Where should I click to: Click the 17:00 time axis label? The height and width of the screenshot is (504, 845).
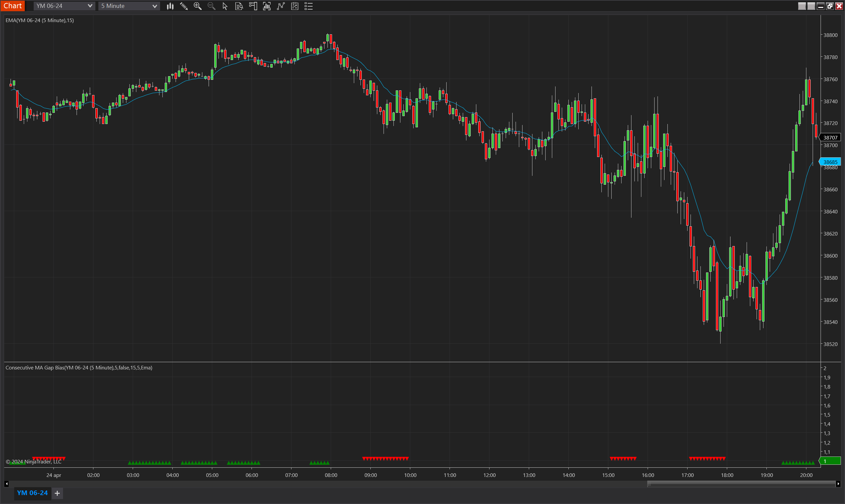pyautogui.click(x=687, y=475)
